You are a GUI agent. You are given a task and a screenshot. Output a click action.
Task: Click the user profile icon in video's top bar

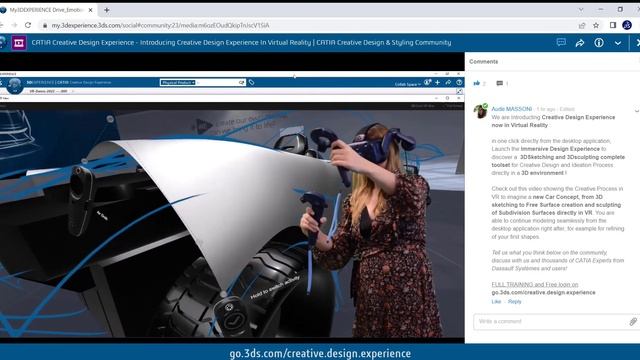(x=427, y=82)
